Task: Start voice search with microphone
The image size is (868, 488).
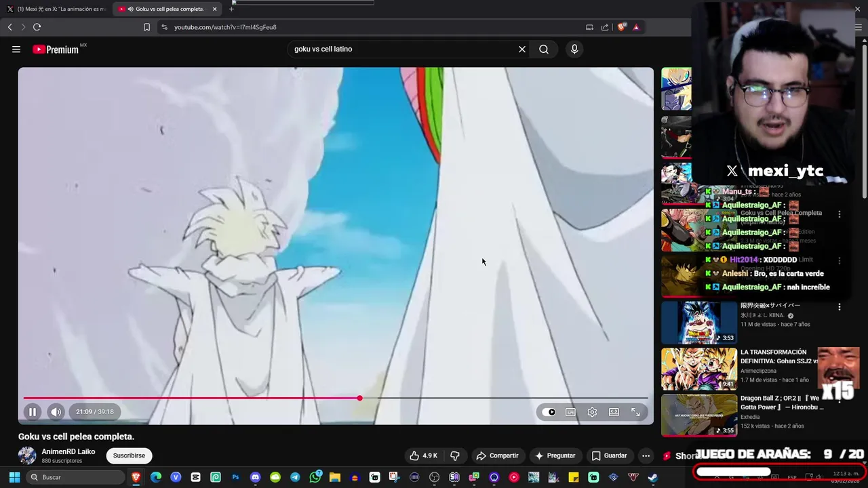Action: (574, 49)
